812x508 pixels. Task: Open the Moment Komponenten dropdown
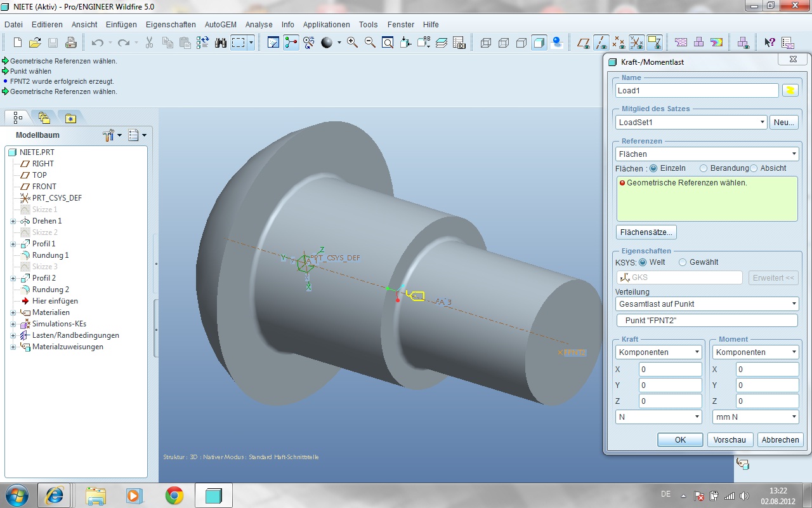point(756,352)
